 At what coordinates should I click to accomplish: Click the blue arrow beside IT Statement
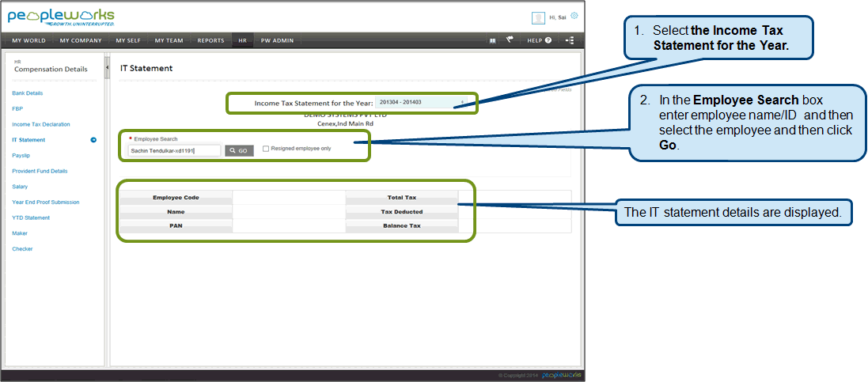click(93, 140)
